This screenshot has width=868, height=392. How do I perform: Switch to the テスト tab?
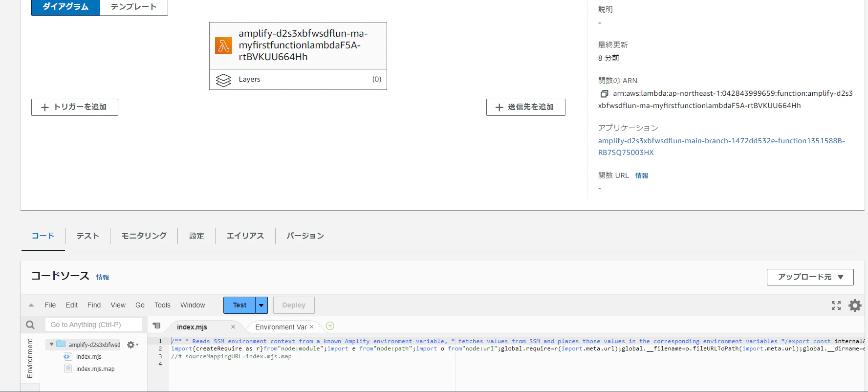pos(88,236)
